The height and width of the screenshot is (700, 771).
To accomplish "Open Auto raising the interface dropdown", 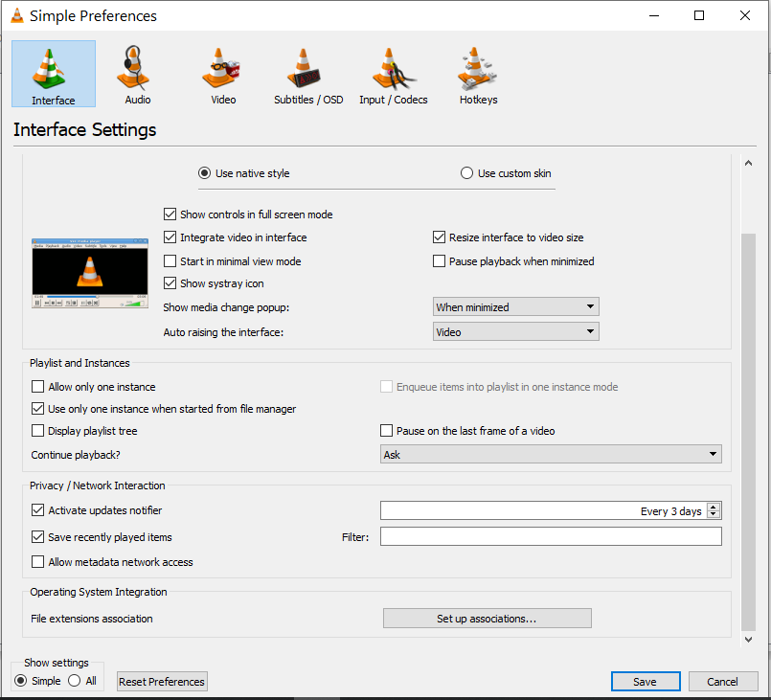I will tap(516, 332).
